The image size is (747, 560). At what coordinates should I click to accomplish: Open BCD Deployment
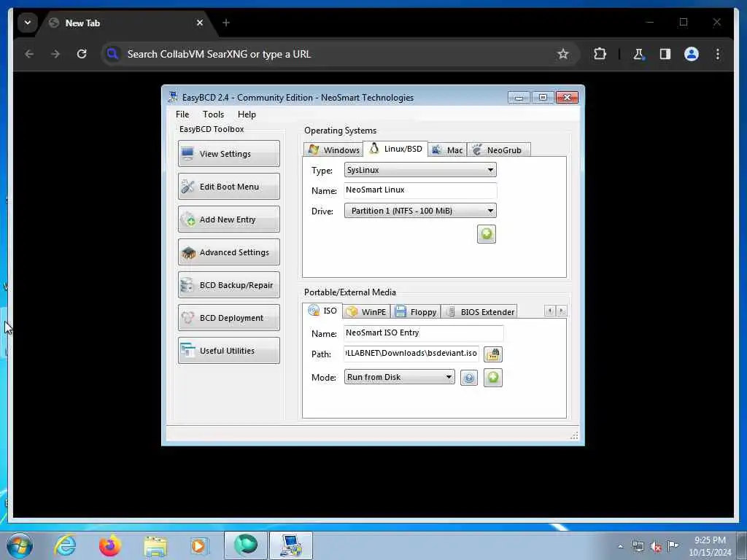coord(228,318)
